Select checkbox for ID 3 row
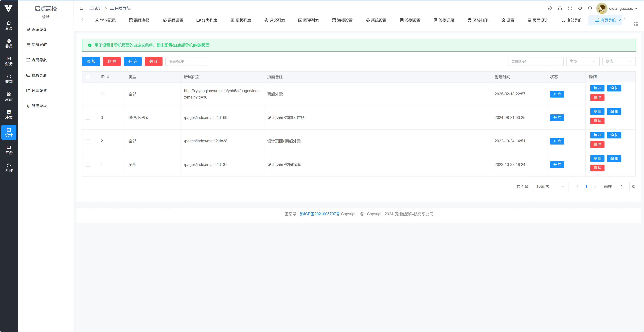The width and height of the screenshot is (644, 332). pos(88,118)
